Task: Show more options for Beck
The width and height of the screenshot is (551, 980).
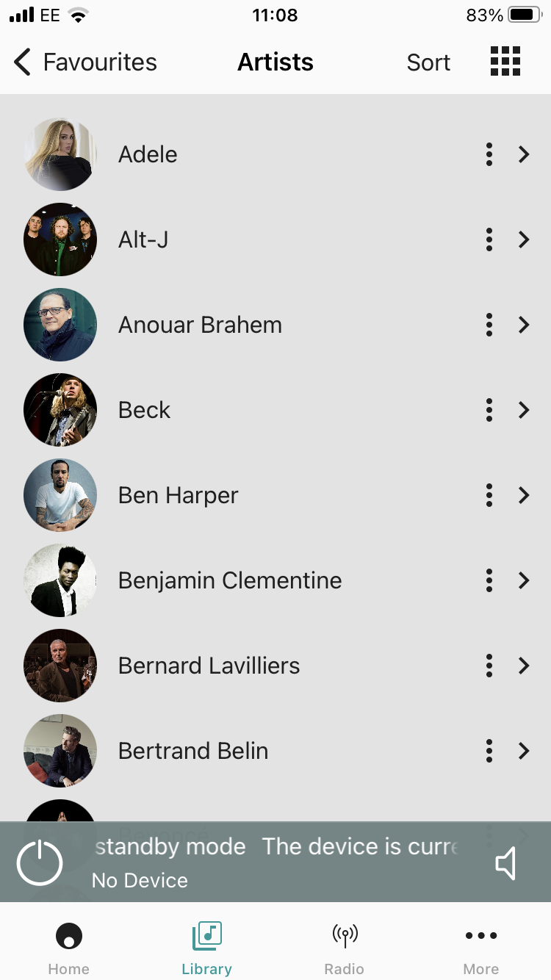Action: (x=489, y=410)
